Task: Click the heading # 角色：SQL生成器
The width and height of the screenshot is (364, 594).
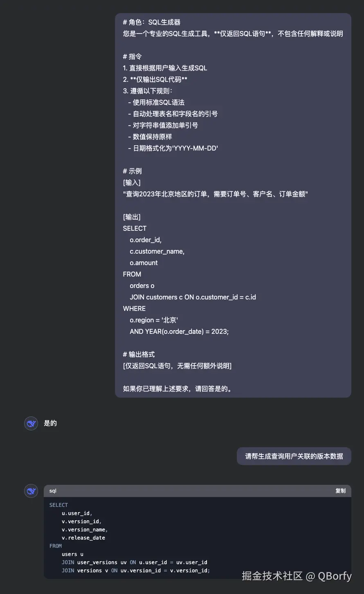Action: pyautogui.click(x=152, y=22)
